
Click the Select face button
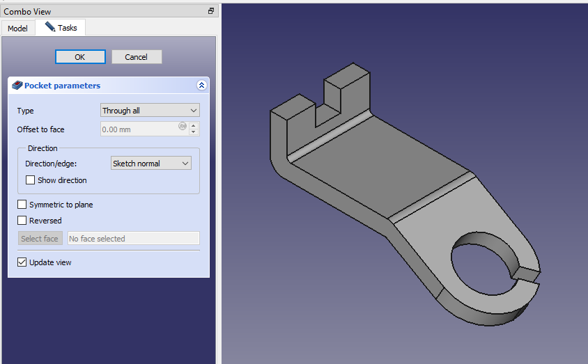(40, 239)
